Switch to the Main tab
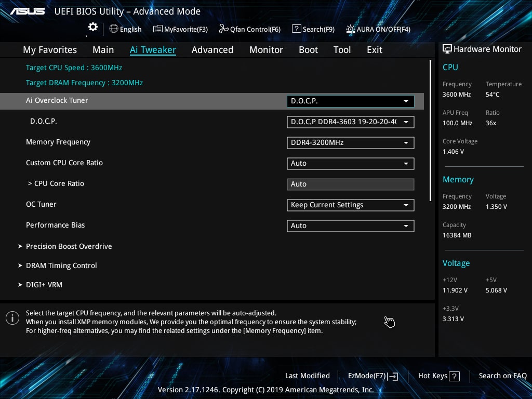The width and height of the screenshot is (532, 399). click(103, 50)
